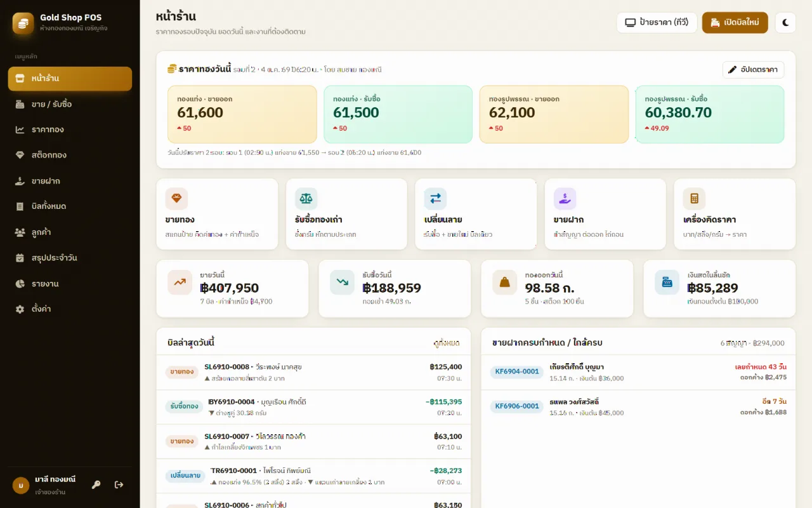Select ทองแท่ง ขายออก price card
The image size is (812, 508).
242,114
